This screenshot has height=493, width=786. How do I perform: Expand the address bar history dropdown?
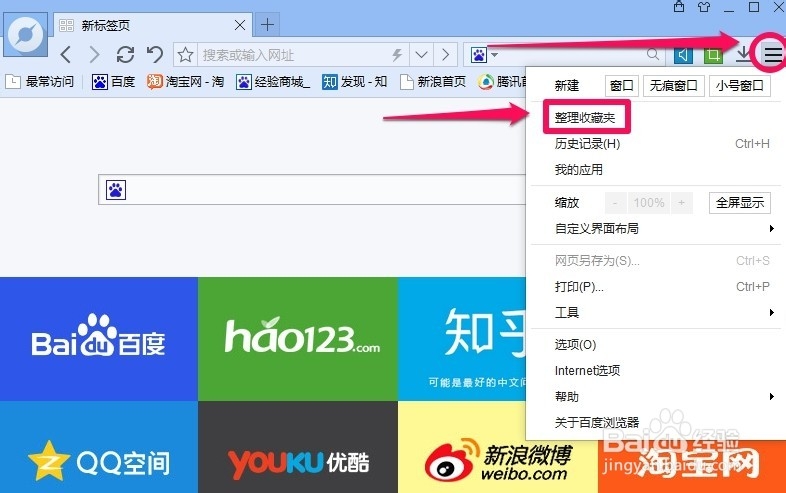(421, 54)
